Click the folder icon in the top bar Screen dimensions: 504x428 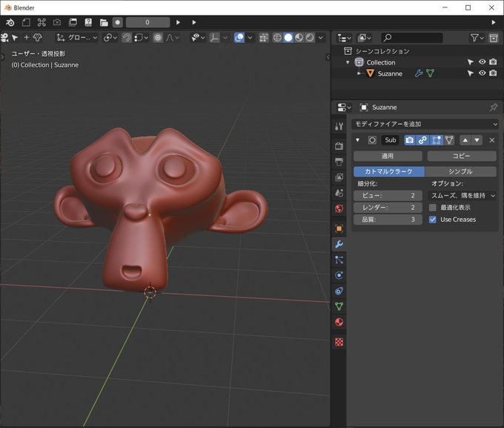(x=104, y=22)
